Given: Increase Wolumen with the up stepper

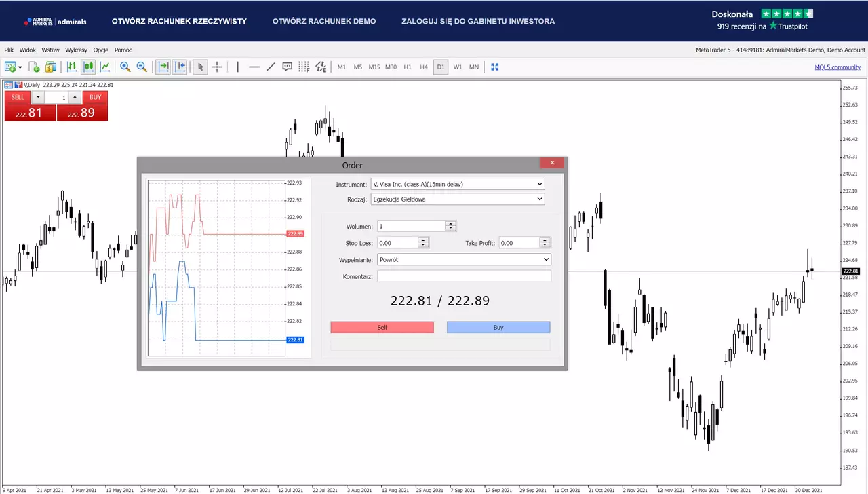Looking at the screenshot, I should 451,223.
